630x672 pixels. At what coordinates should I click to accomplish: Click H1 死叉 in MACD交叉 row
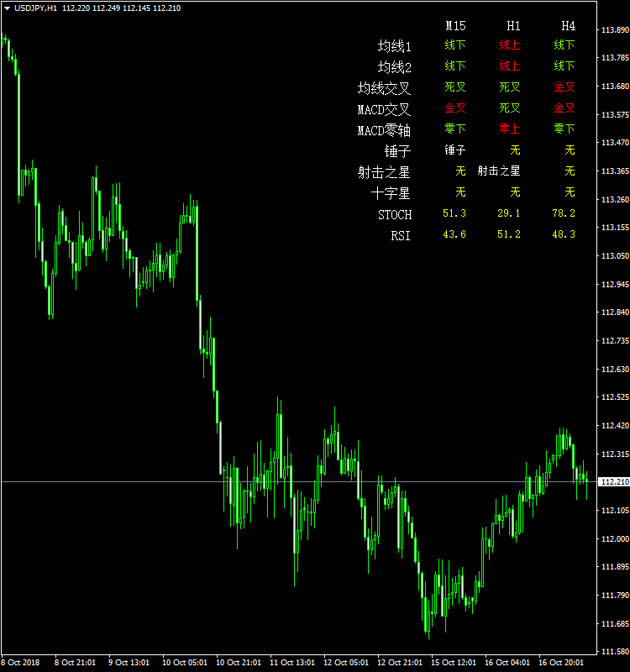(510, 108)
